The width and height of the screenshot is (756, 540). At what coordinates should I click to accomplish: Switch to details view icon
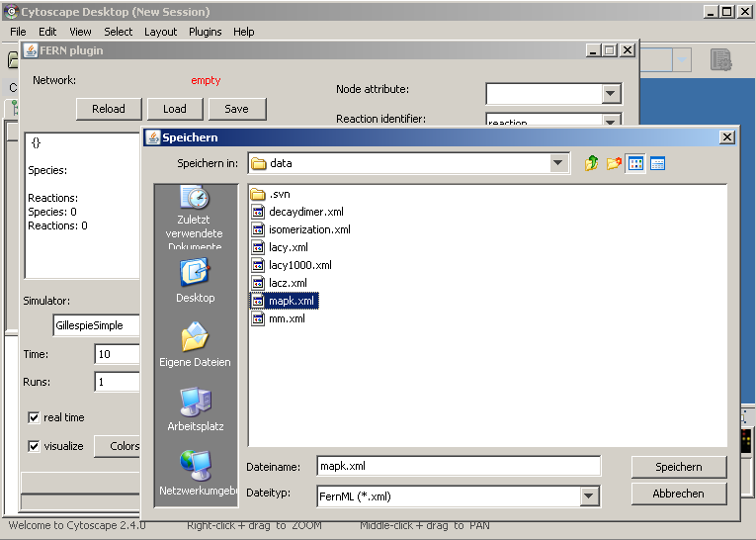[x=657, y=163]
